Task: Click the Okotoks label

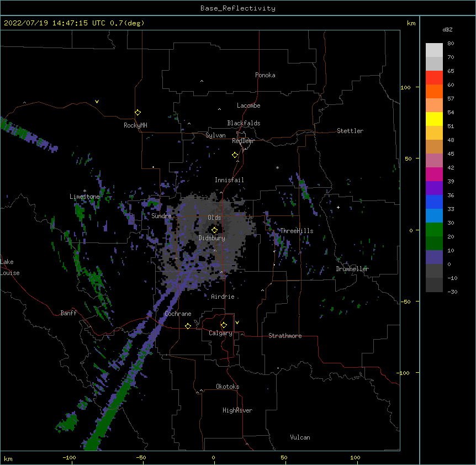Action: pos(228,387)
